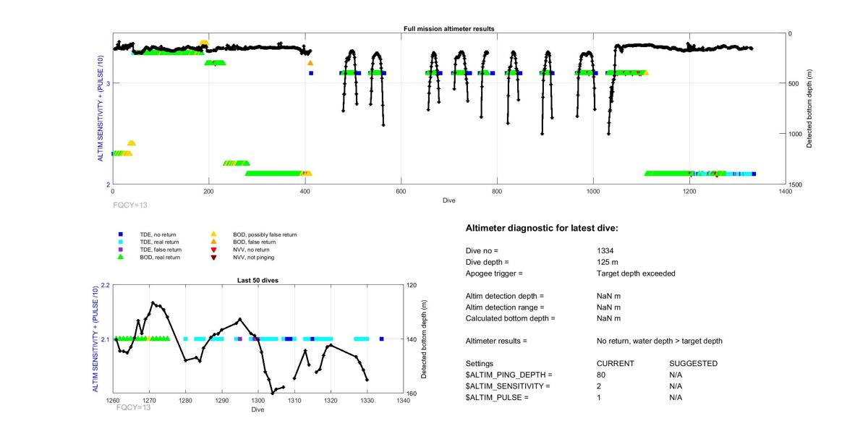Click the green triangle BOD real return marker

tap(121, 257)
